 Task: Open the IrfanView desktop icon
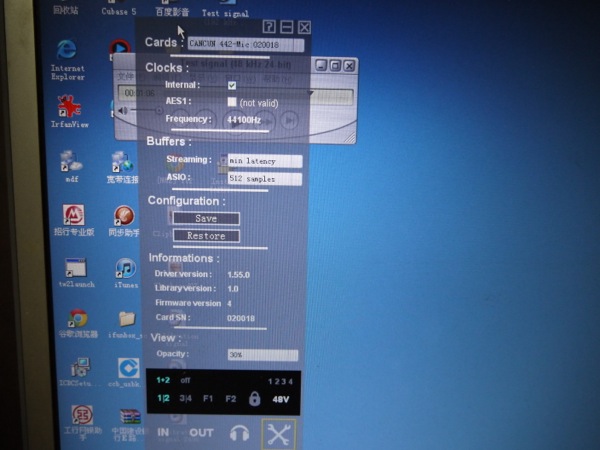[x=68, y=106]
